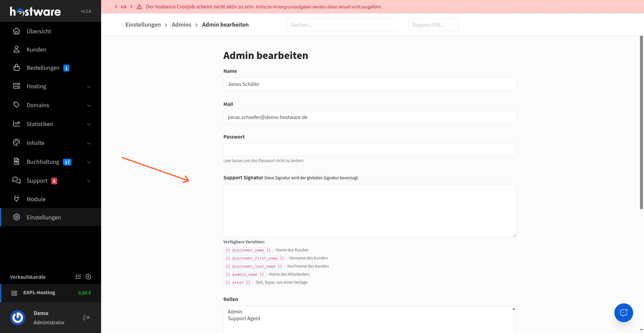Click the Mail input field
Image resolution: width=644 pixels, height=333 pixels.
tap(370, 117)
